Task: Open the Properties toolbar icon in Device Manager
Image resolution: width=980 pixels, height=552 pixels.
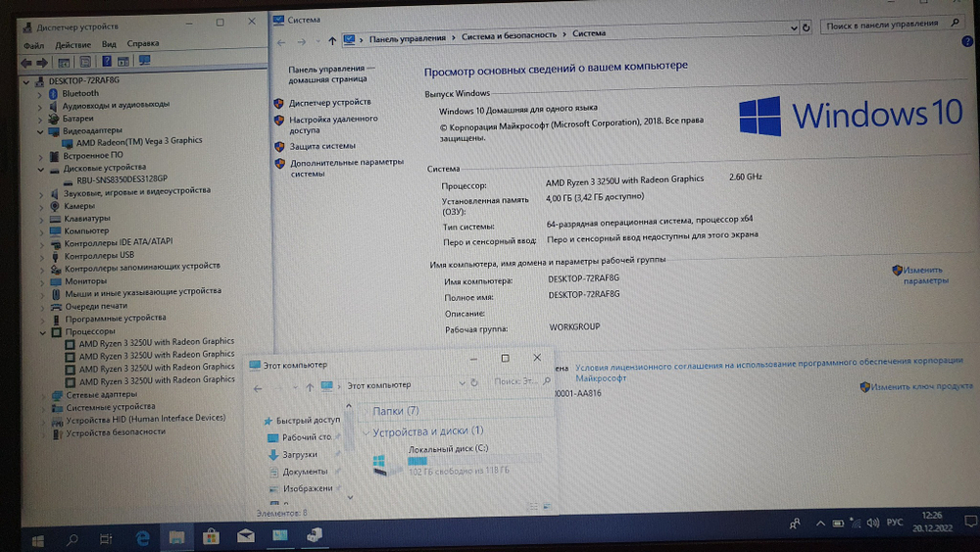Action: point(85,62)
